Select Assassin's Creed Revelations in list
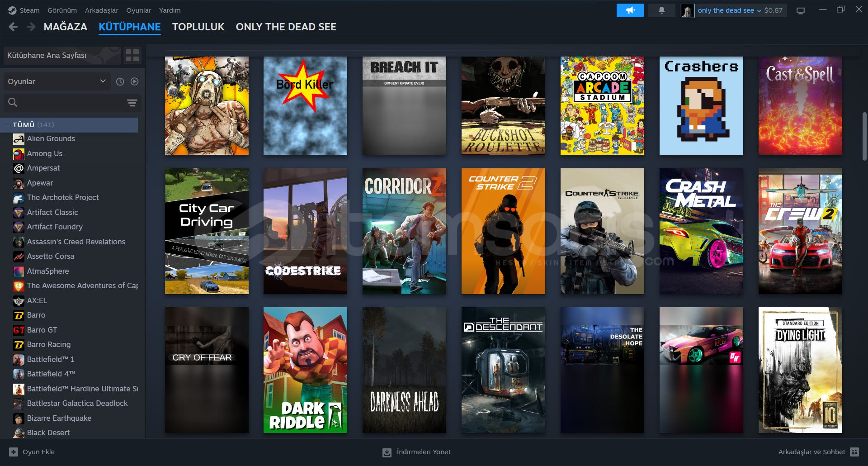Viewport: 868px width, 466px height. [76, 242]
